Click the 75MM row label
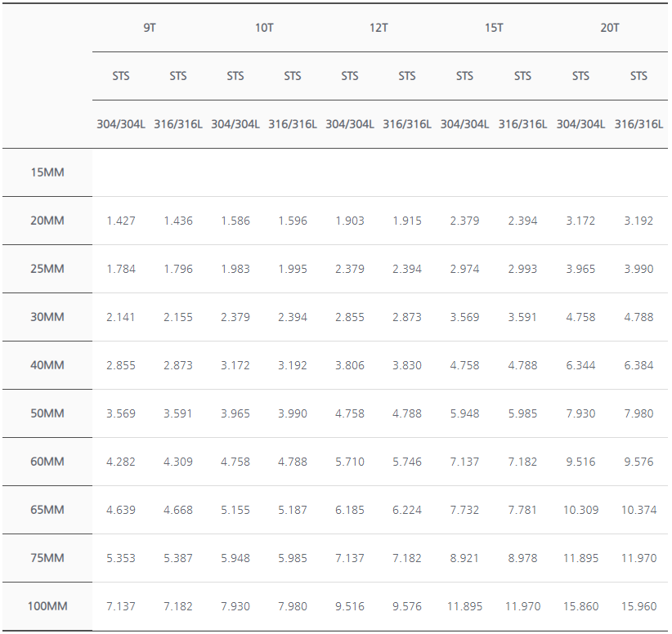The width and height of the screenshot is (672, 634). click(x=47, y=558)
